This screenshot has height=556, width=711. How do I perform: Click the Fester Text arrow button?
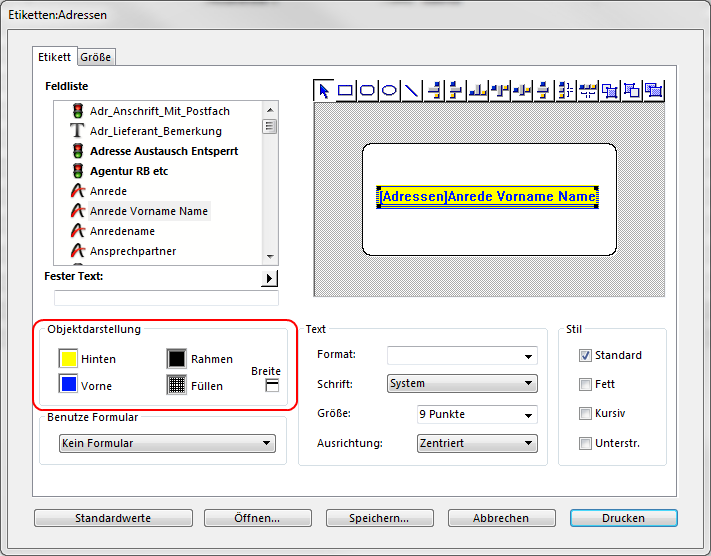click(x=270, y=278)
